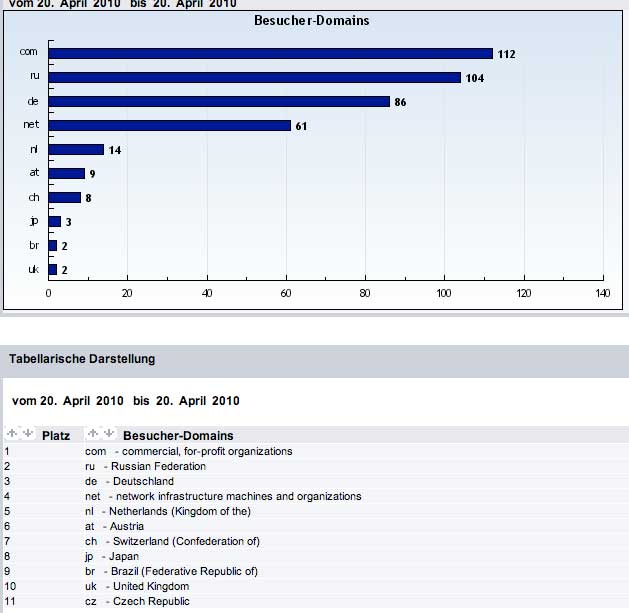Sort Besucher-Domains column ascending arrow
629x613 pixels.
pos(93,434)
